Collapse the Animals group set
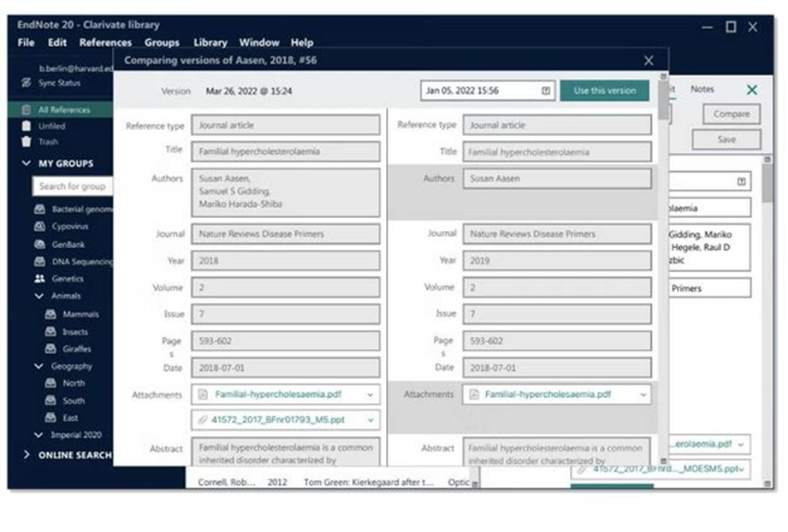The height and width of the screenshot is (532, 788). click(x=39, y=296)
